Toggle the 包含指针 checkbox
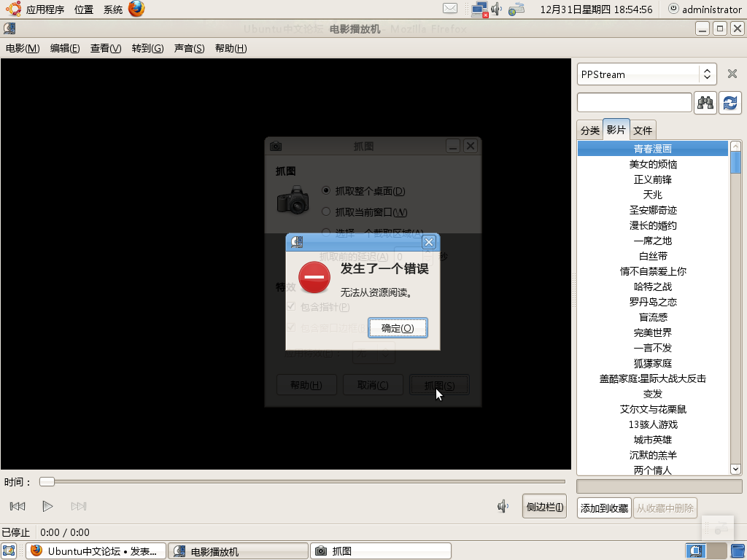 point(291,307)
